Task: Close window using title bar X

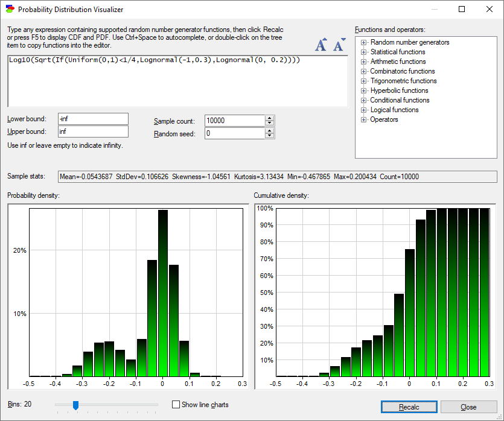Action: 490,9
